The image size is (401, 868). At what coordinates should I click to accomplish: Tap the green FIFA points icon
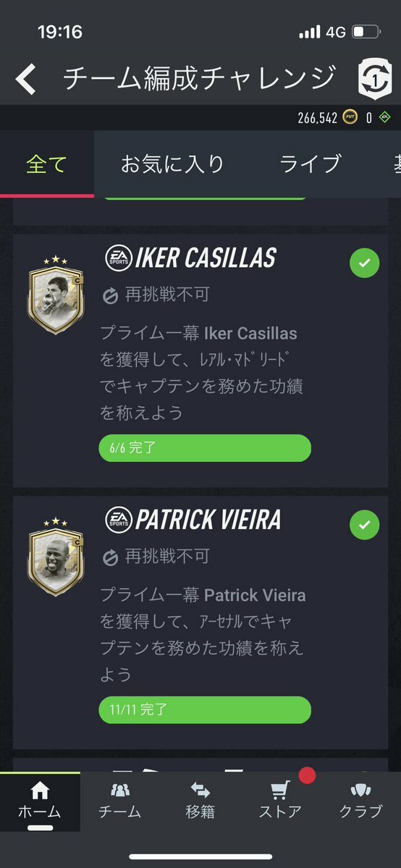[x=384, y=117]
